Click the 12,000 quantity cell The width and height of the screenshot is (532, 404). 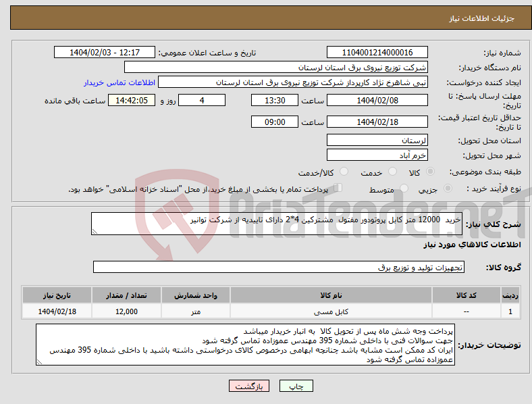(126, 311)
